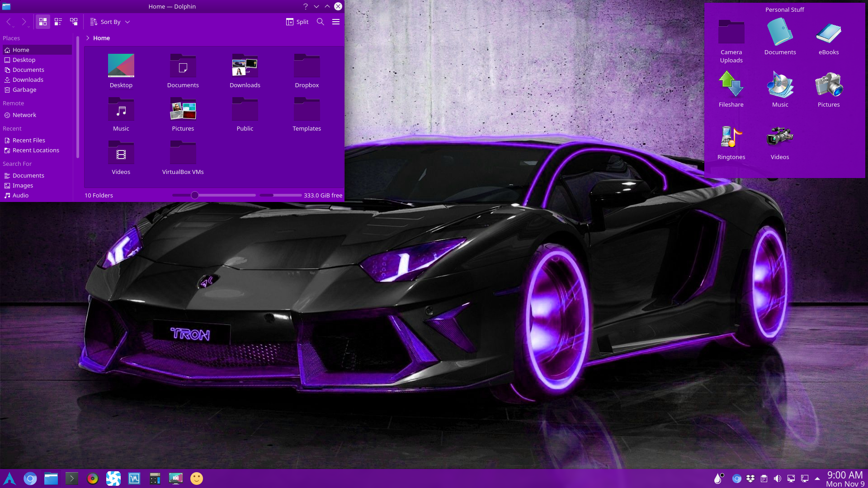Open Recent Files in sidebar
Viewport: 868px width, 488px height.
(37, 140)
